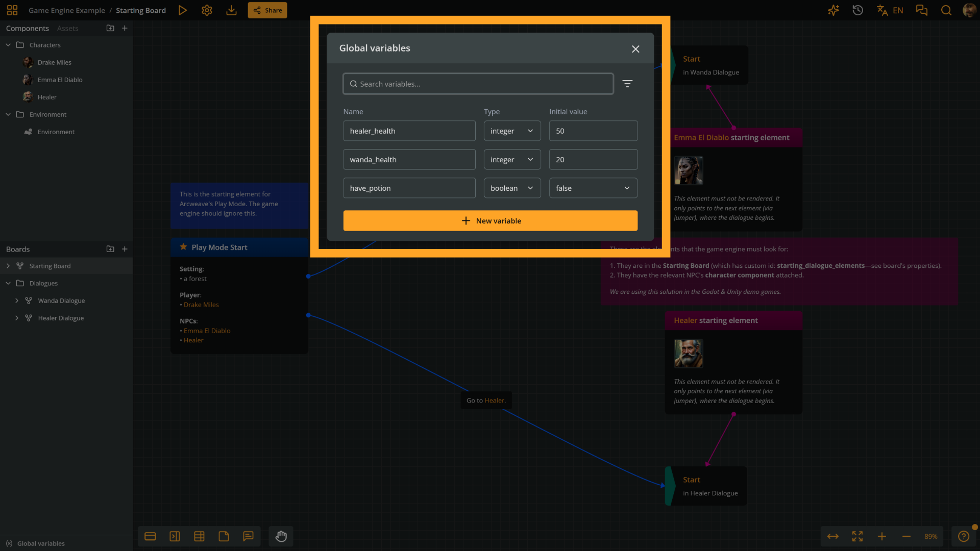Viewport: 980px width, 551px height.
Task: Click the filter variables icon
Action: tap(627, 84)
